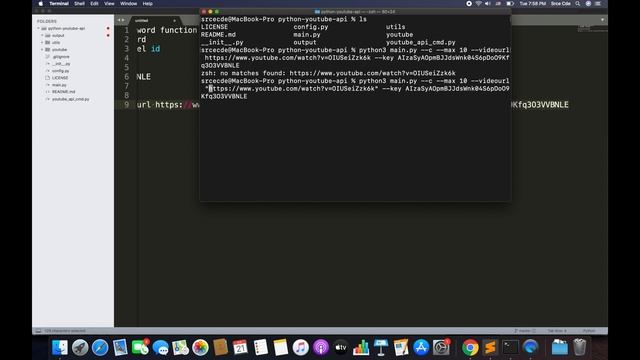Open __init__.py file in sidebar

coord(61,64)
